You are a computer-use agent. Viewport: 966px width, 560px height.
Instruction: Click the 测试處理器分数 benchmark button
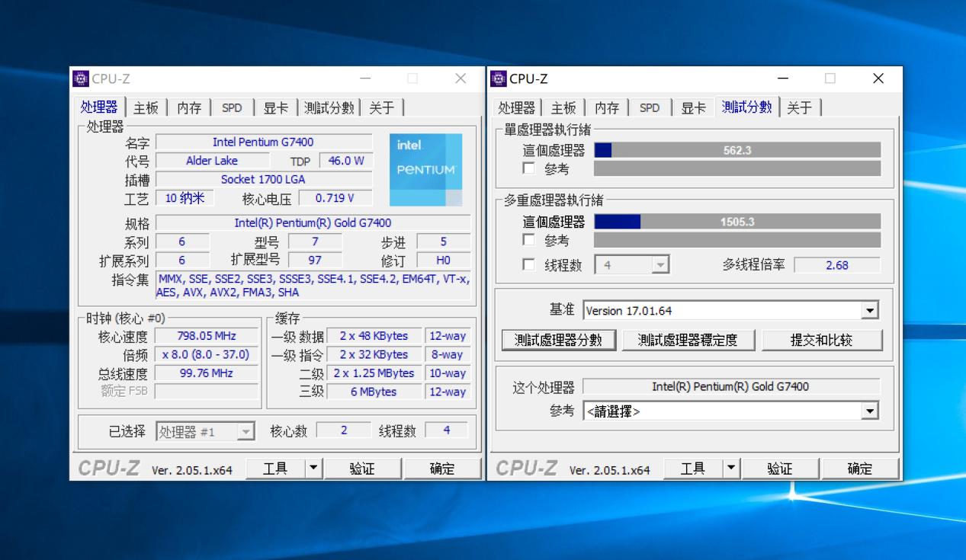tap(557, 340)
